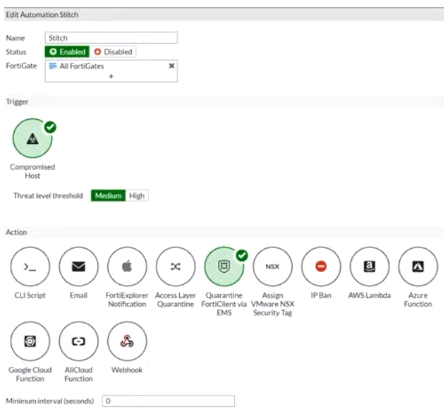Click the Minimum interval seconds field
The image size is (444, 412).
(168, 401)
